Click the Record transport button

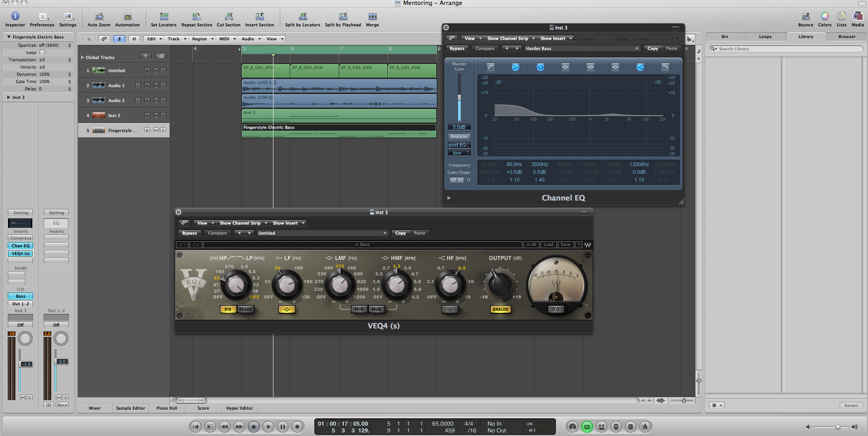(x=297, y=426)
